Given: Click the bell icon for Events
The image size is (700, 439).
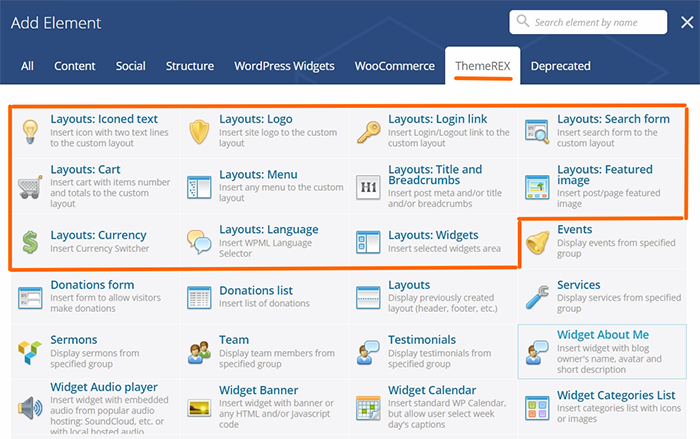Looking at the screenshot, I should [538, 242].
